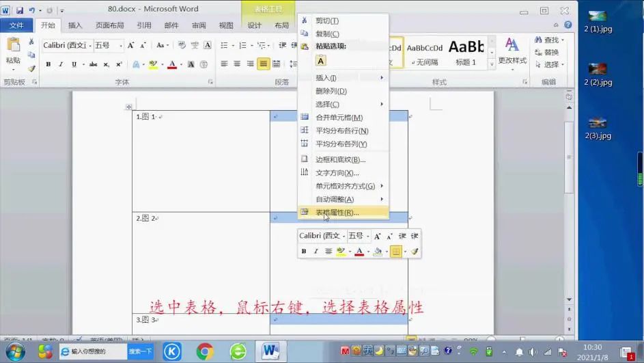
Task: Apply the 标题 1 heading style
Action: [x=466, y=52]
